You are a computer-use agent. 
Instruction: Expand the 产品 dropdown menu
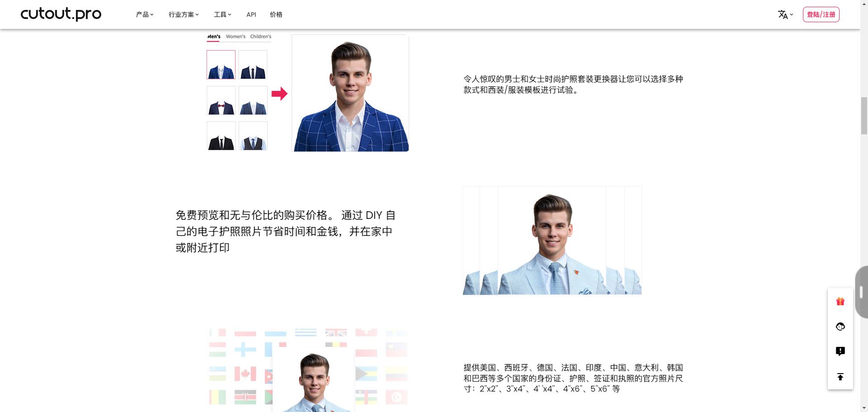[x=145, y=14]
